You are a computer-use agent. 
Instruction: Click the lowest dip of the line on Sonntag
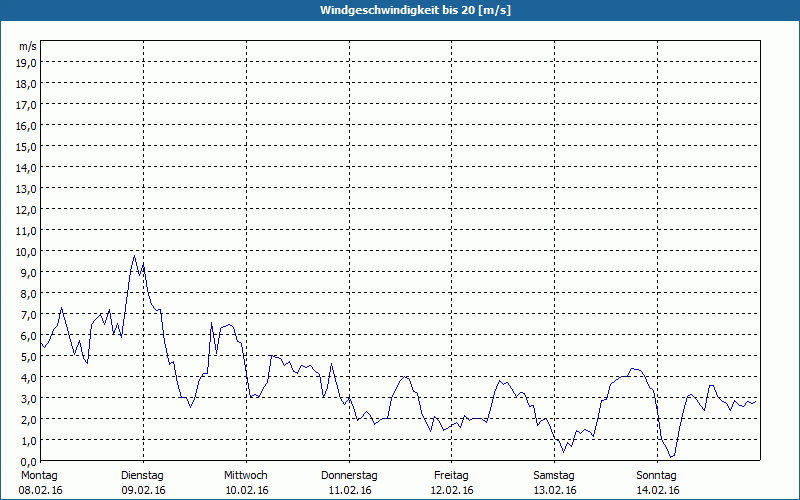pyautogui.click(x=672, y=457)
